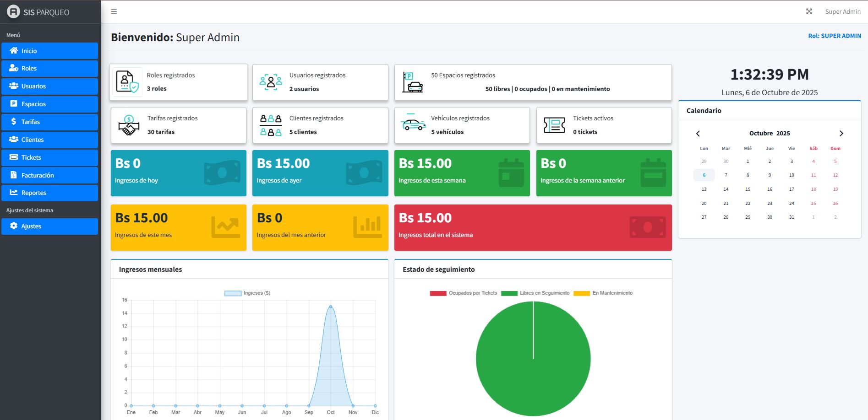Viewport: 868px width, 420px height.
Task: Select day 15 in the calendar
Action: tap(748, 189)
